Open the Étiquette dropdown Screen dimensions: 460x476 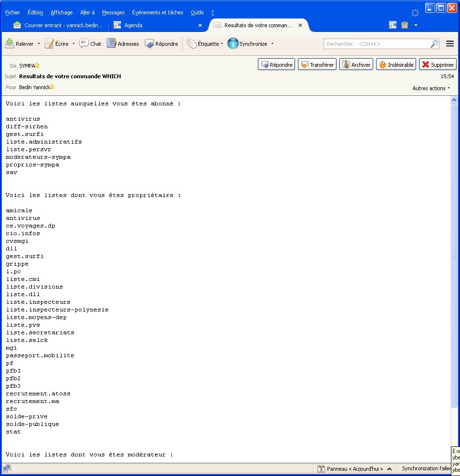click(205, 44)
